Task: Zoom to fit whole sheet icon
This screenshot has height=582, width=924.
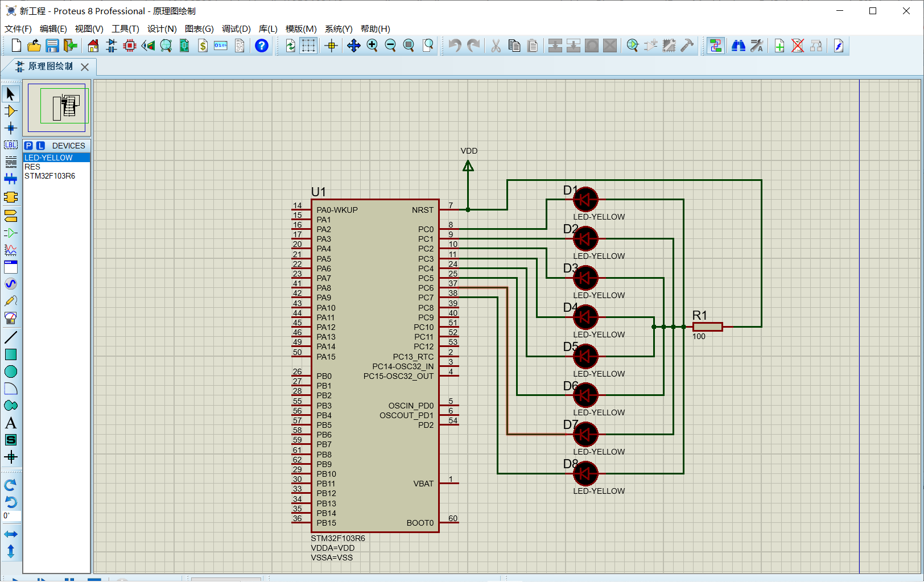Action: (409, 46)
